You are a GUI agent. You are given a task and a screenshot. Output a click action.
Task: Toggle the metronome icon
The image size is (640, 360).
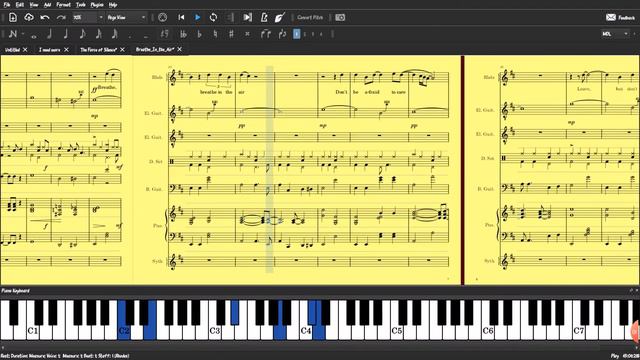(x=264, y=17)
